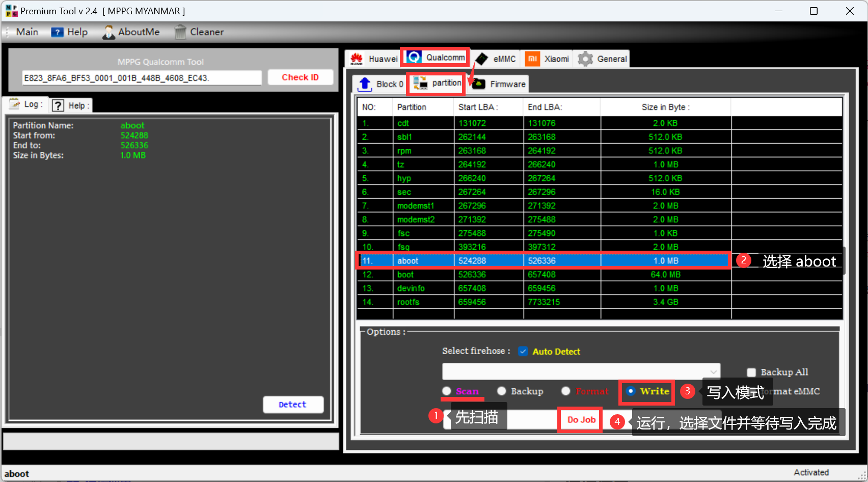Click the Premium Tool app icon in title bar
868x482 pixels.
click(x=11, y=11)
